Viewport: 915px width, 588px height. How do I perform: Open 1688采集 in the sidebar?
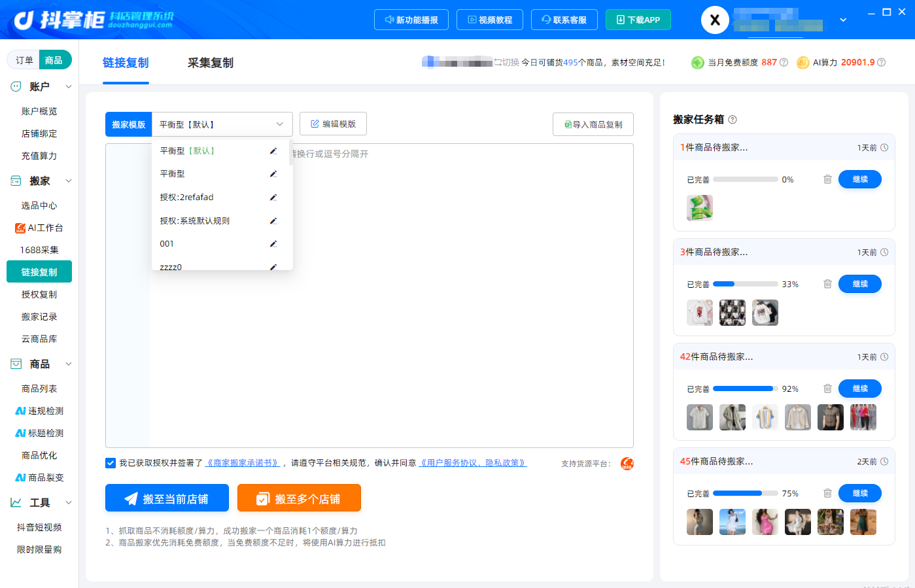point(39,250)
